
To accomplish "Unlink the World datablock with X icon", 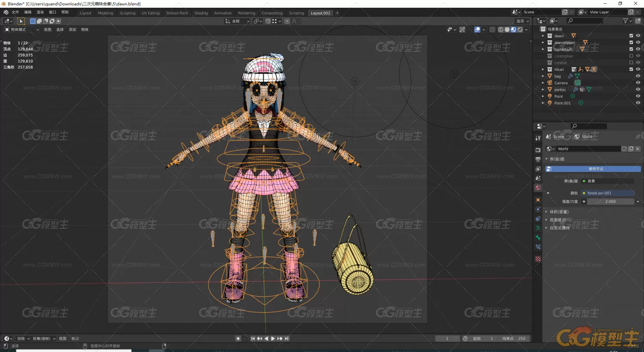I will (638, 149).
